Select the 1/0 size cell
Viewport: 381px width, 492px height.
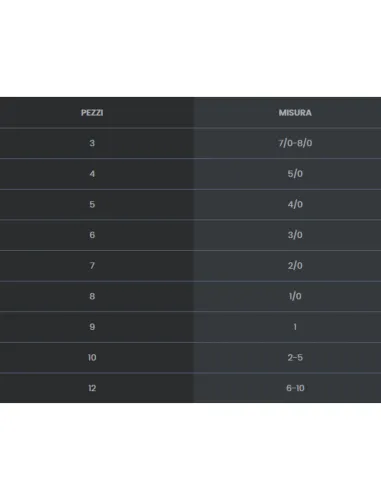295,296
